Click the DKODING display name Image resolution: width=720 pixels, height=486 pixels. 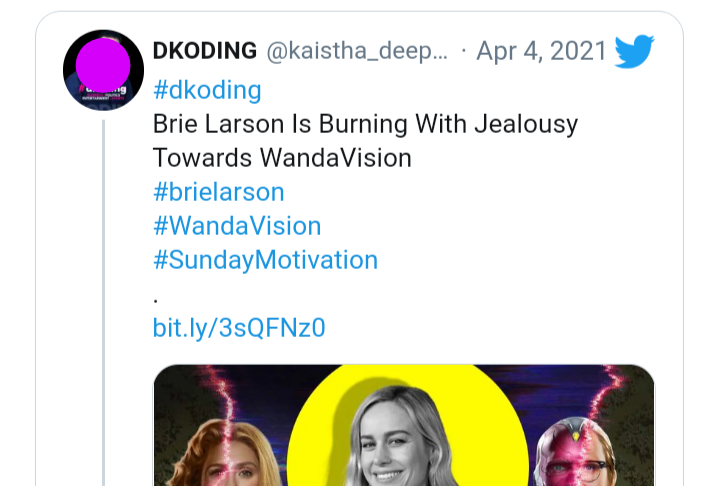pyautogui.click(x=204, y=51)
